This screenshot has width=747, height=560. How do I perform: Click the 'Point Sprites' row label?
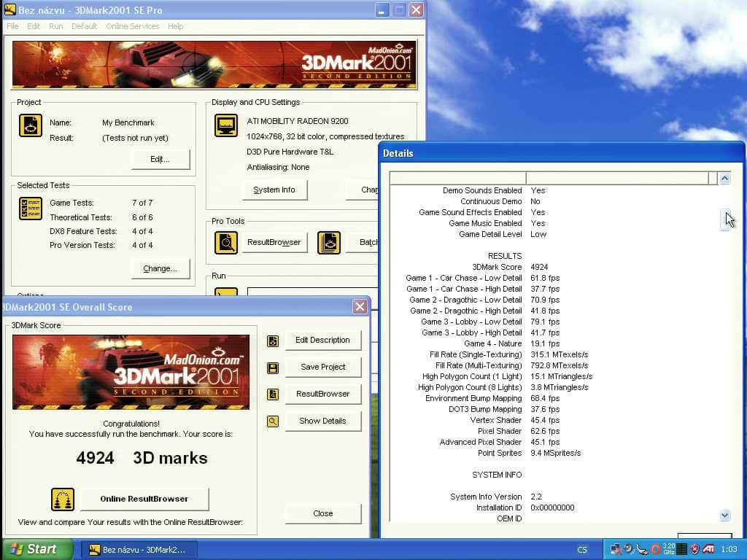coord(500,454)
